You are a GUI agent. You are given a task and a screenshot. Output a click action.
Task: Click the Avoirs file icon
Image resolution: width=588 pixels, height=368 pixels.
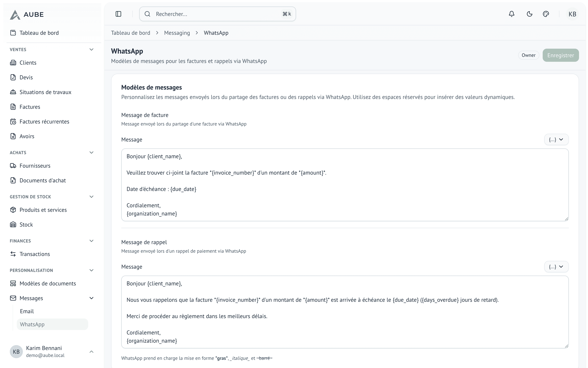coord(13,136)
